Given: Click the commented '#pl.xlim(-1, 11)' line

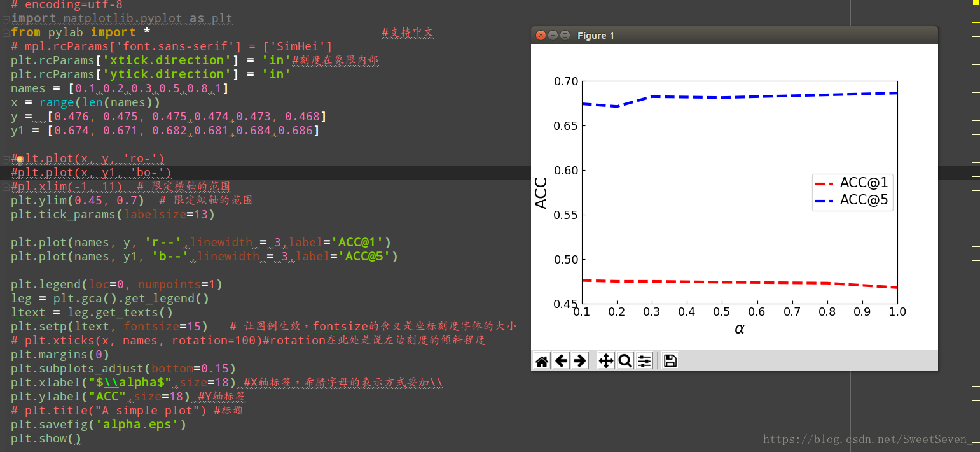Looking at the screenshot, I should pyautogui.click(x=121, y=187).
